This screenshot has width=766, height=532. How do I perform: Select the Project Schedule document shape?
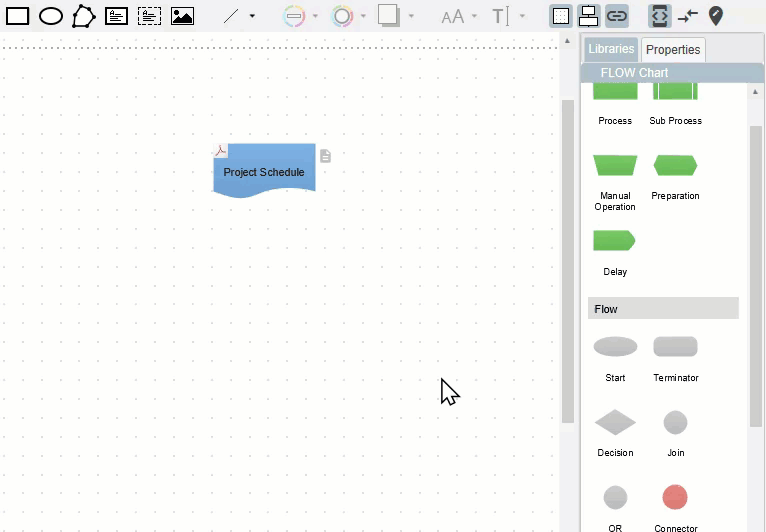pyautogui.click(x=264, y=171)
